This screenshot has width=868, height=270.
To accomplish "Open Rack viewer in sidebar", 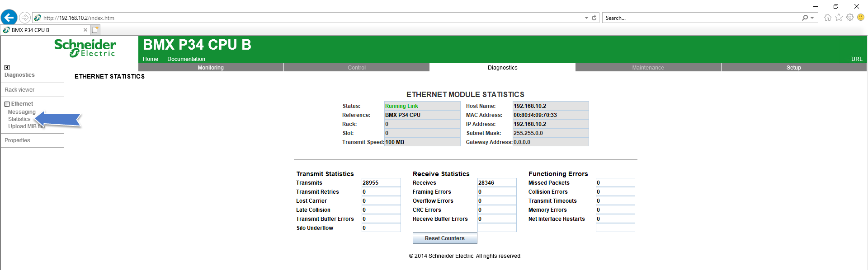I will pyautogui.click(x=19, y=90).
